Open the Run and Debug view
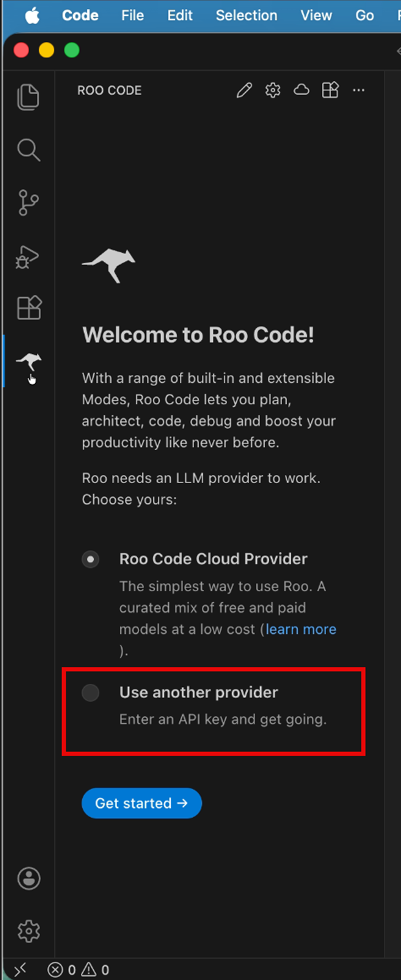The image size is (401, 980). (x=27, y=257)
